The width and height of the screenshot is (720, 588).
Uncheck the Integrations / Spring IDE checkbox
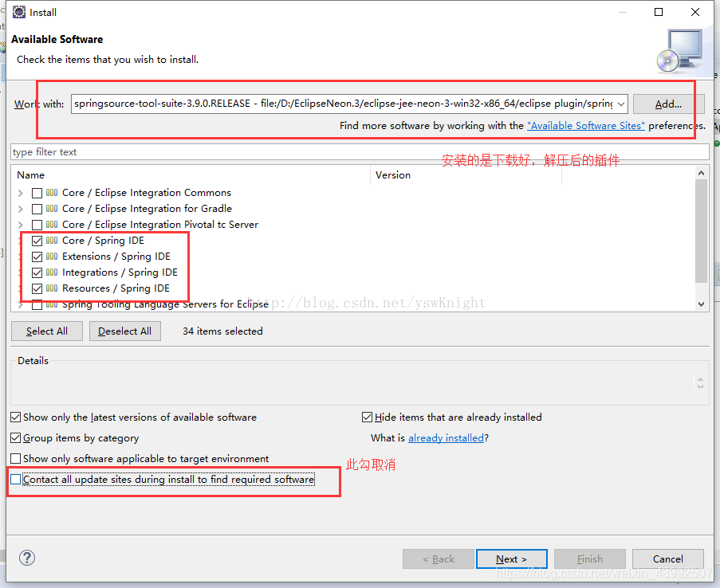coord(37,272)
